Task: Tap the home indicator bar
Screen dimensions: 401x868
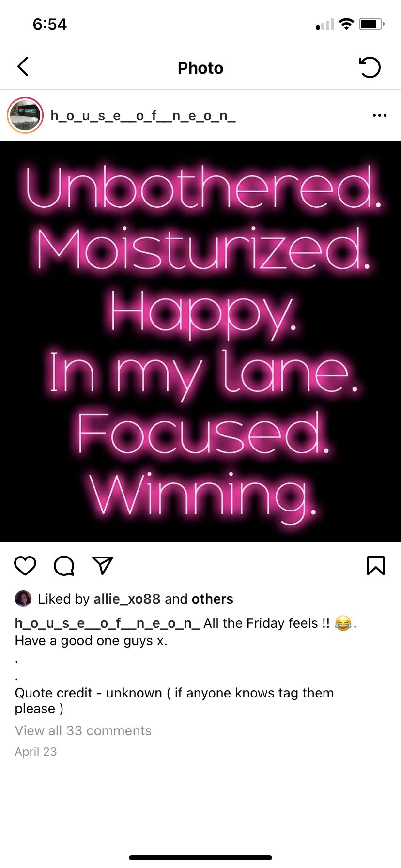Action: point(200,858)
